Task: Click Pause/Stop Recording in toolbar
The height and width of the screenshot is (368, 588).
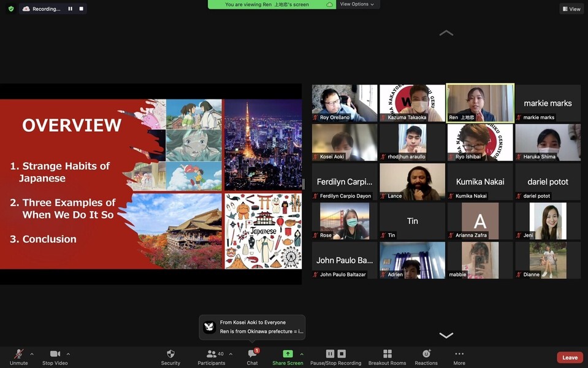Action: click(x=335, y=357)
